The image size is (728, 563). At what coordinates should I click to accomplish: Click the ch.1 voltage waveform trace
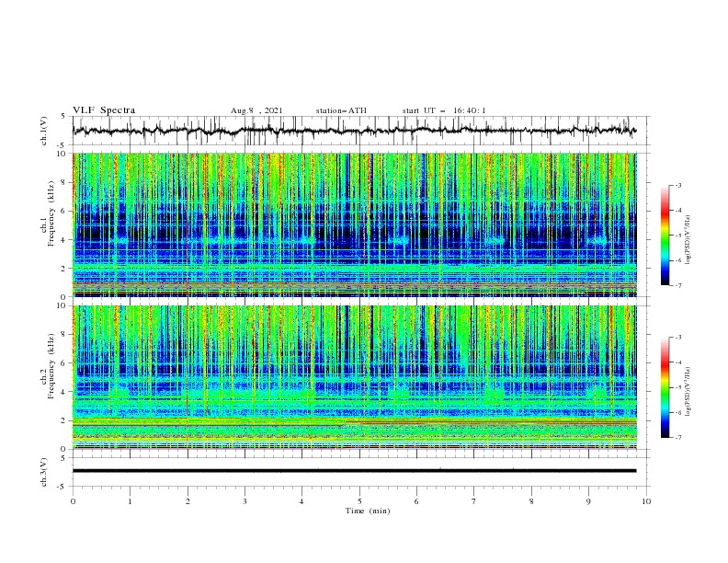pyautogui.click(x=354, y=131)
